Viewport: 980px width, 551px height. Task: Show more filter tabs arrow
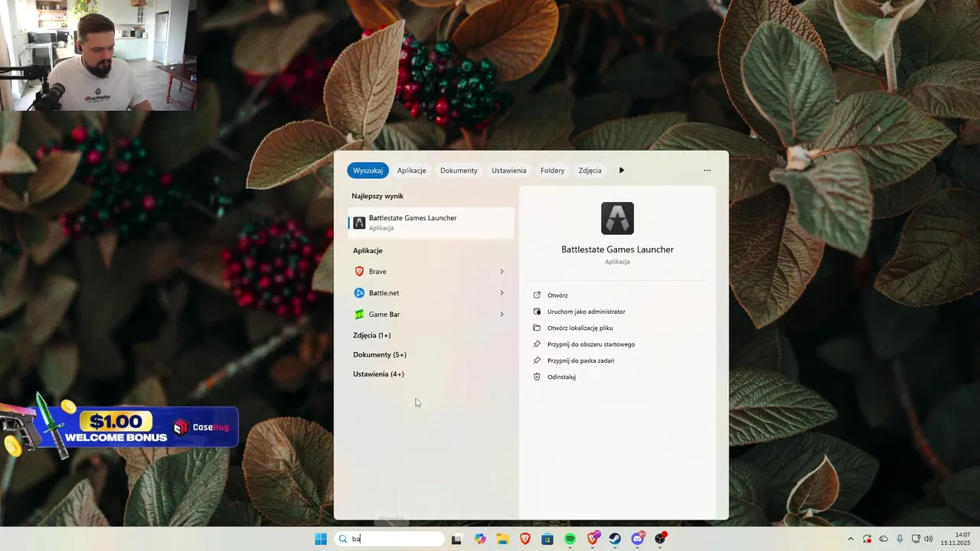[622, 171]
